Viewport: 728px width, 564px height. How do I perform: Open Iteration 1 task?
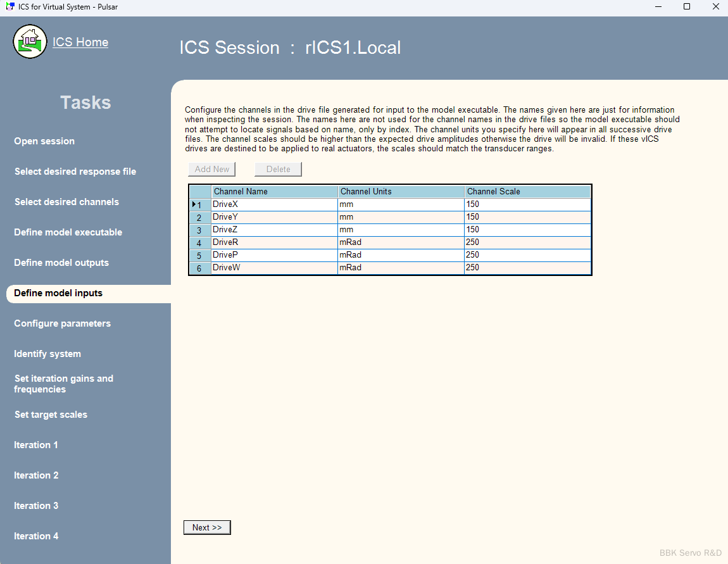[x=36, y=445]
